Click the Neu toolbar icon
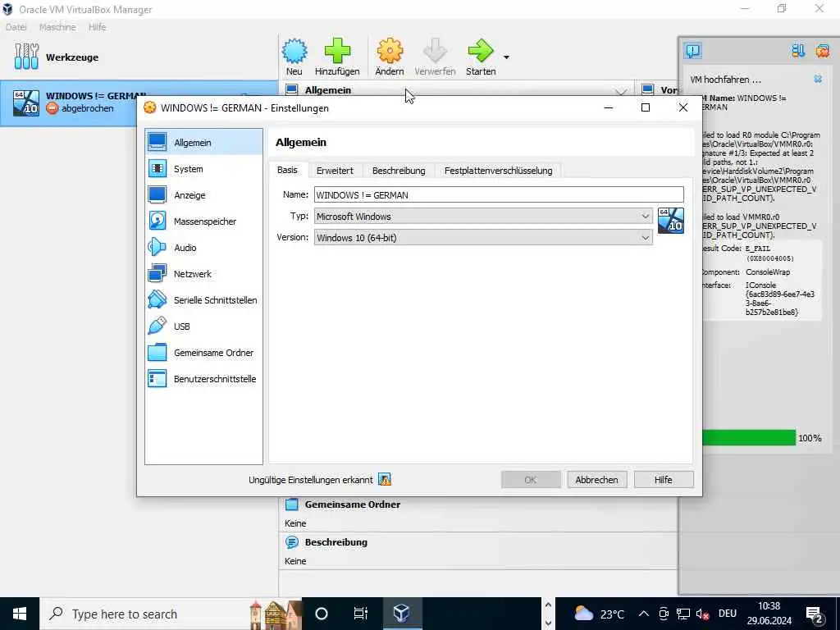840x630 pixels. (x=294, y=57)
